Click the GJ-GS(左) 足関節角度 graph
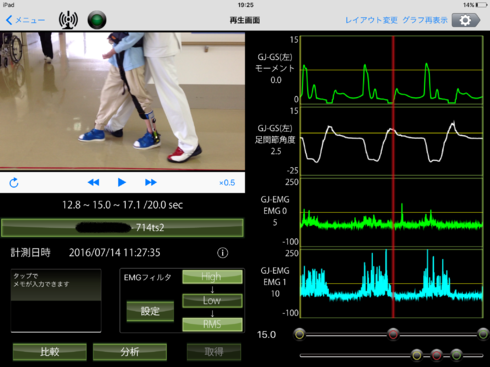 392,141
